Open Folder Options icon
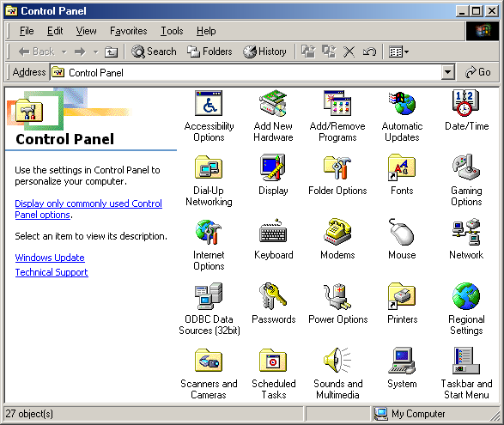Screen dimensions: 504x425 point(337,167)
